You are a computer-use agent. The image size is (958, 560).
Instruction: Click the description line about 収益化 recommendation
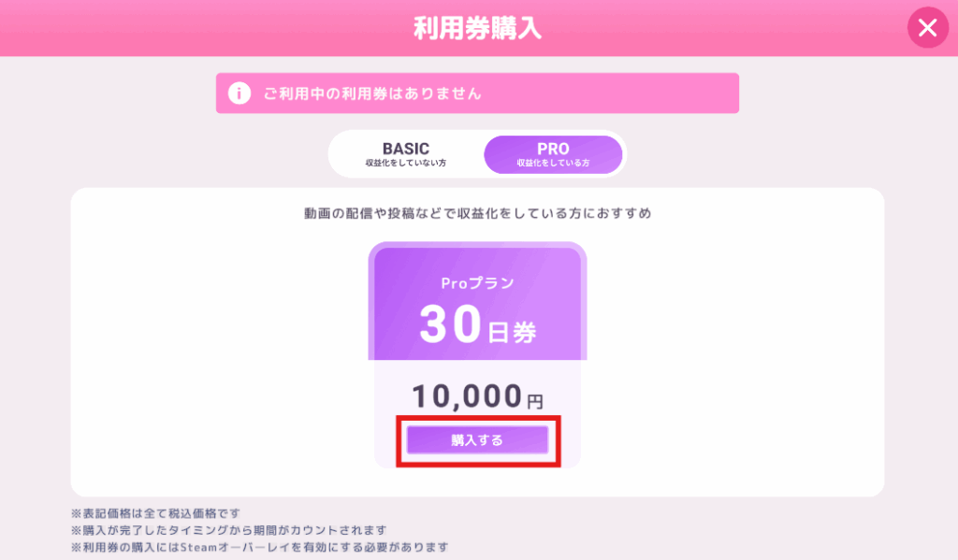tap(477, 214)
